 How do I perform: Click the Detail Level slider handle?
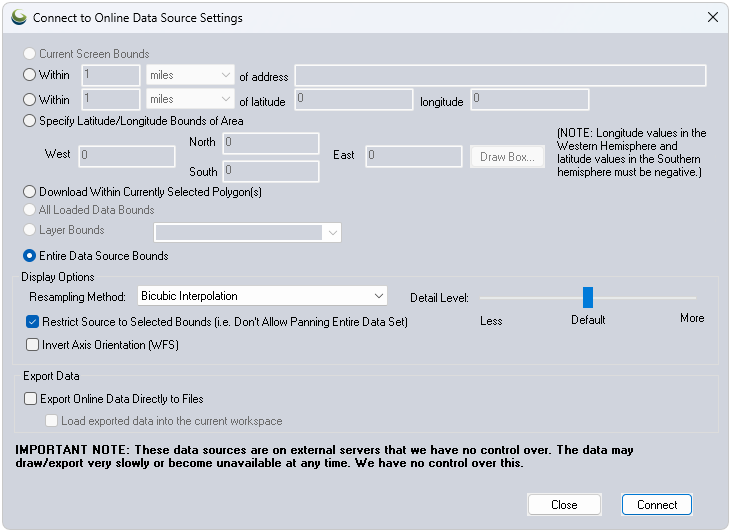pos(588,297)
